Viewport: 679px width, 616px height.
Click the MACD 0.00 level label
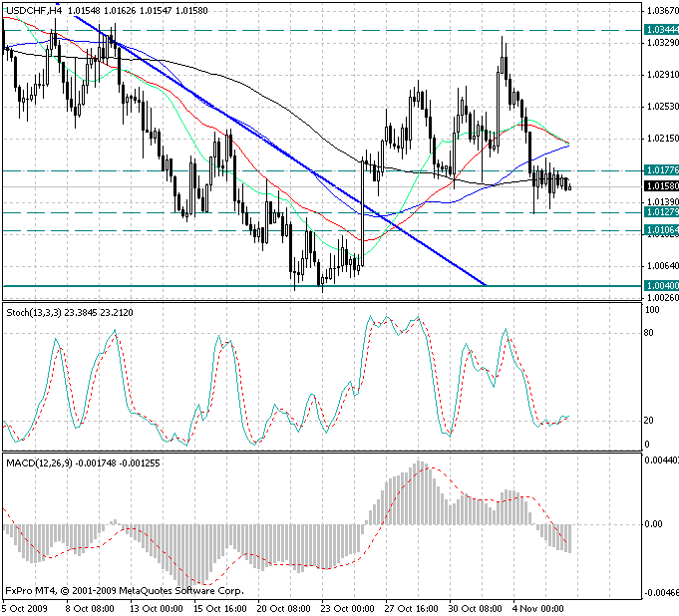click(x=654, y=524)
